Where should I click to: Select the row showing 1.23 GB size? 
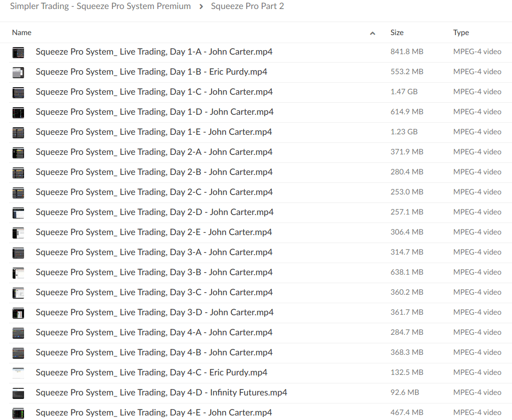404,132
